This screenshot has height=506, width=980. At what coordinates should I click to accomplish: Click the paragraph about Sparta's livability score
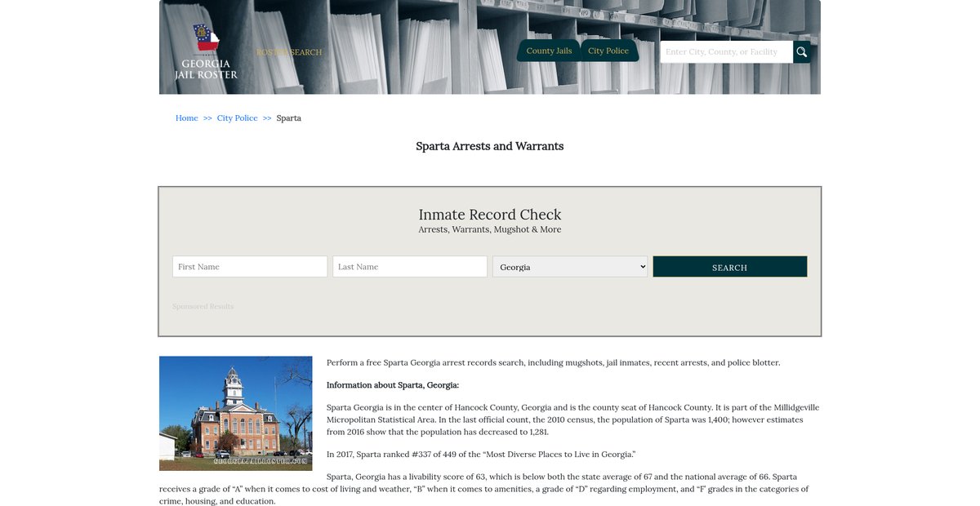tap(483, 489)
